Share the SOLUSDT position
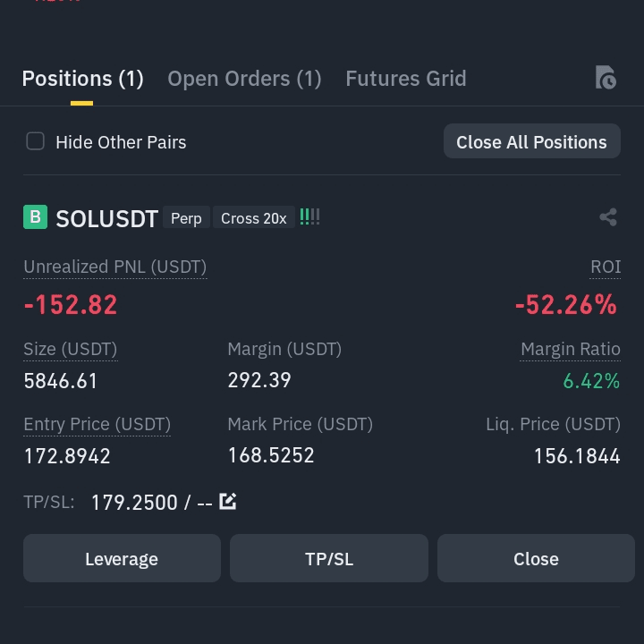The height and width of the screenshot is (644, 644). 608,217
